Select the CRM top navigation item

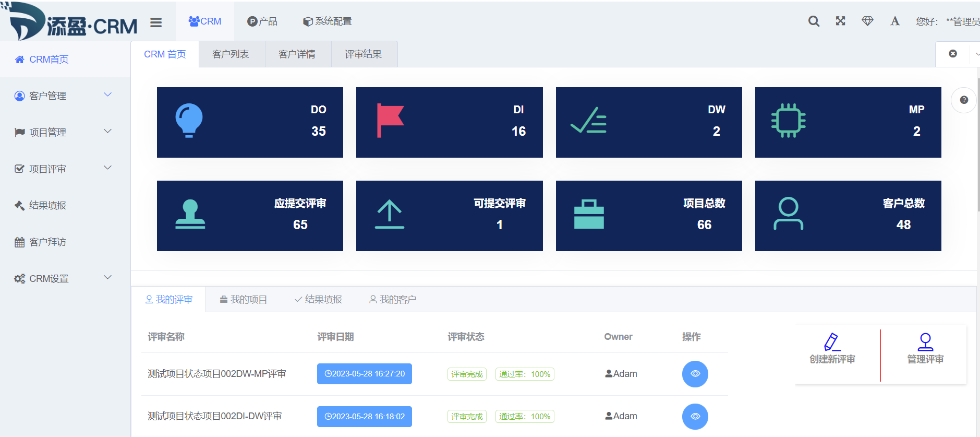(205, 21)
